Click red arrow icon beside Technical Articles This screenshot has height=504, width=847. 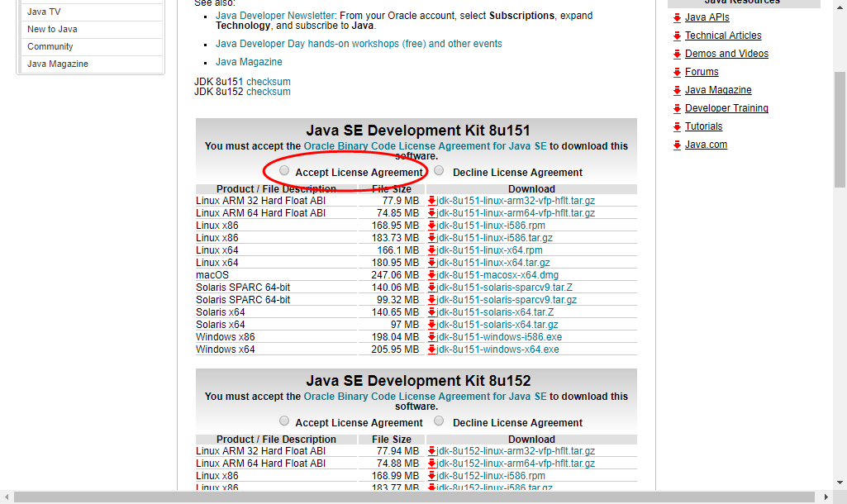(x=677, y=36)
